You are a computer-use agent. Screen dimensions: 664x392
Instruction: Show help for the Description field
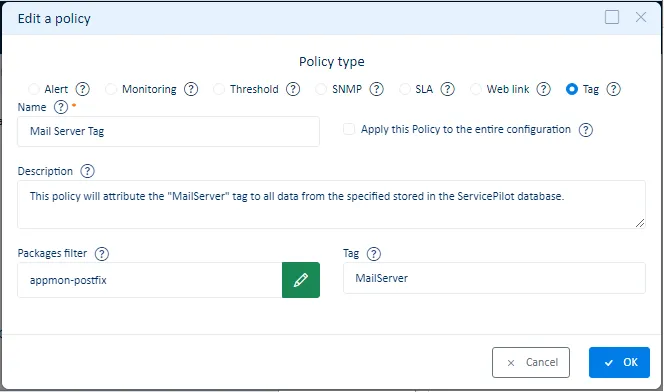pos(88,171)
